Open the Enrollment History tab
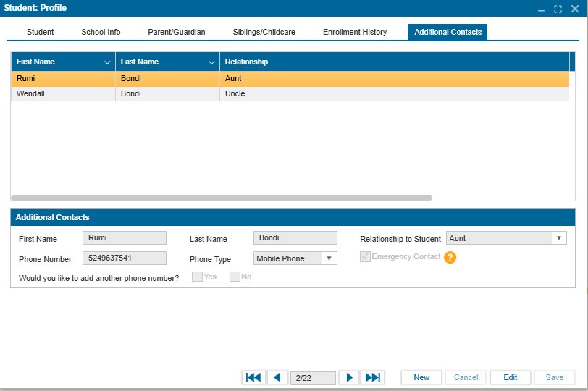 pyautogui.click(x=355, y=32)
